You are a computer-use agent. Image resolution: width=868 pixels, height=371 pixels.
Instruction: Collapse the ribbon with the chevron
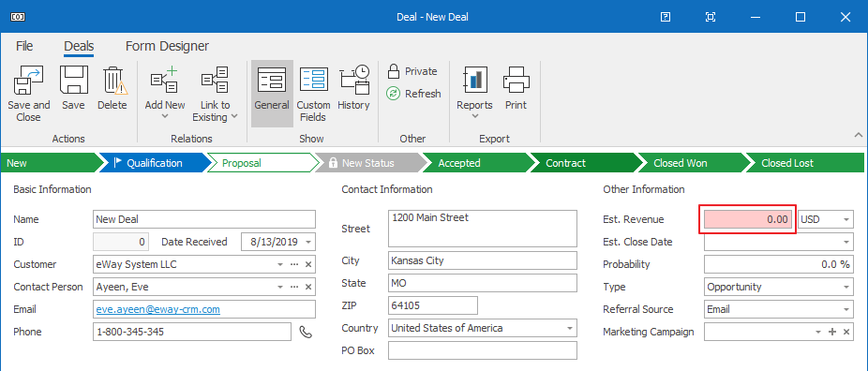859,135
